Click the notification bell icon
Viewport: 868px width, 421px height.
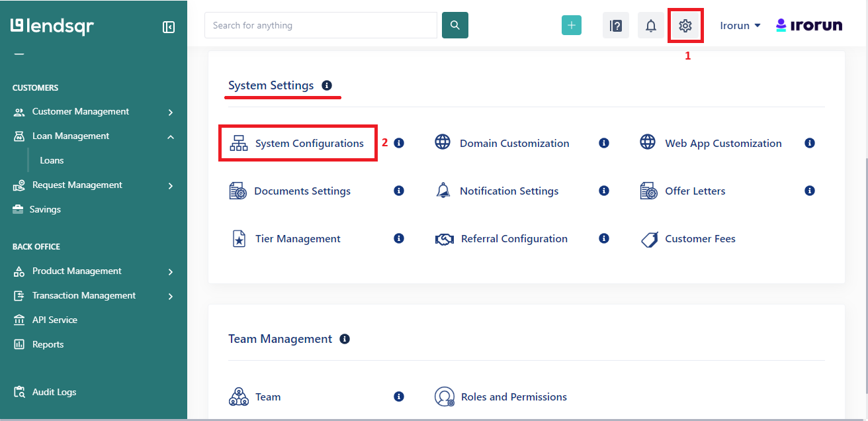click(x=650, y=25)
